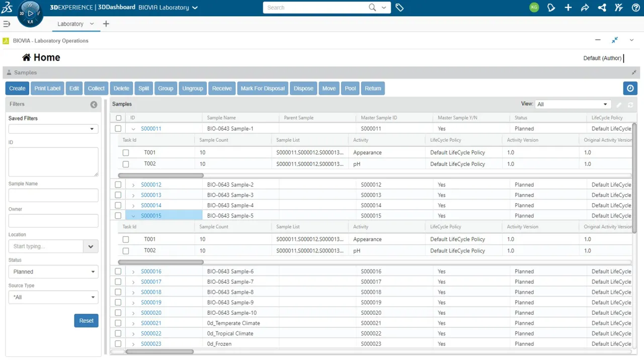Screen dimensions: 644x362
Task: Open the View All dropdown
Action: [x=573, y=104]
